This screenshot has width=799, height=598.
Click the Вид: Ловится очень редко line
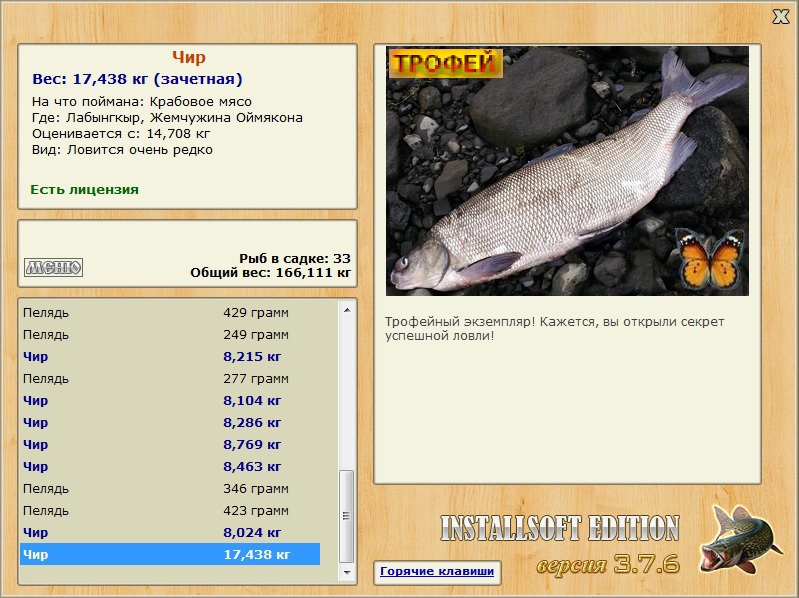(x=122, y=150)
